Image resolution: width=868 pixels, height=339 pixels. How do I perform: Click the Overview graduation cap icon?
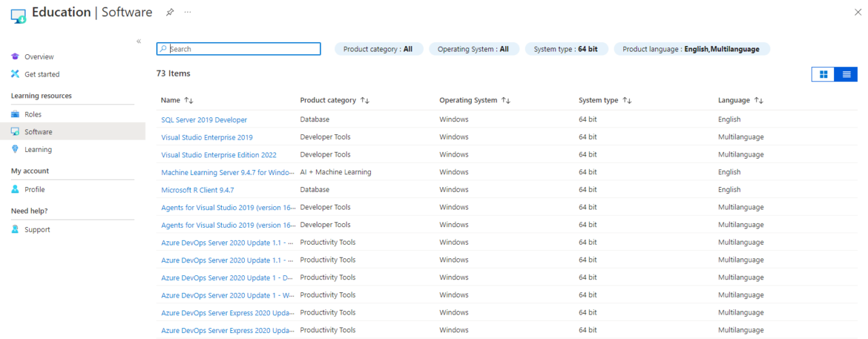pos(16,56)
